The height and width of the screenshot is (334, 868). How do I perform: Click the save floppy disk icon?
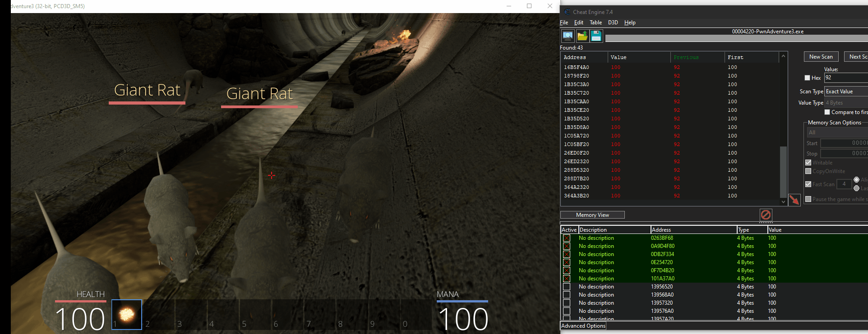pos(596,36)
